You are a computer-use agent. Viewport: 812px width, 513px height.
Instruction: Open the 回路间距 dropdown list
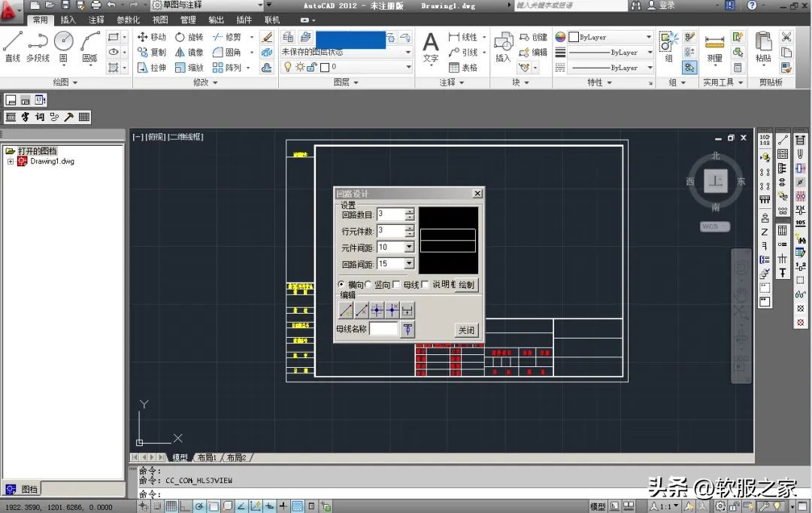(409, 264)
